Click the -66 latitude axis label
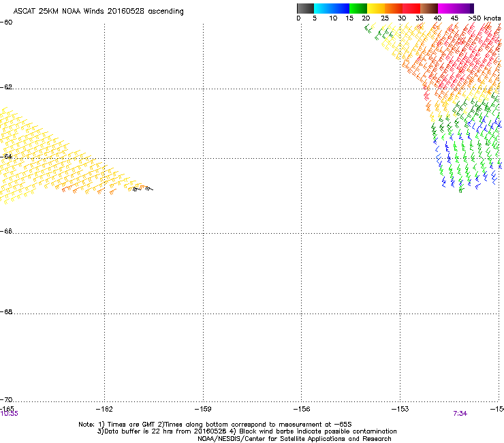The image size is (504, 443). pyautogui.click(x=6, y=232)
